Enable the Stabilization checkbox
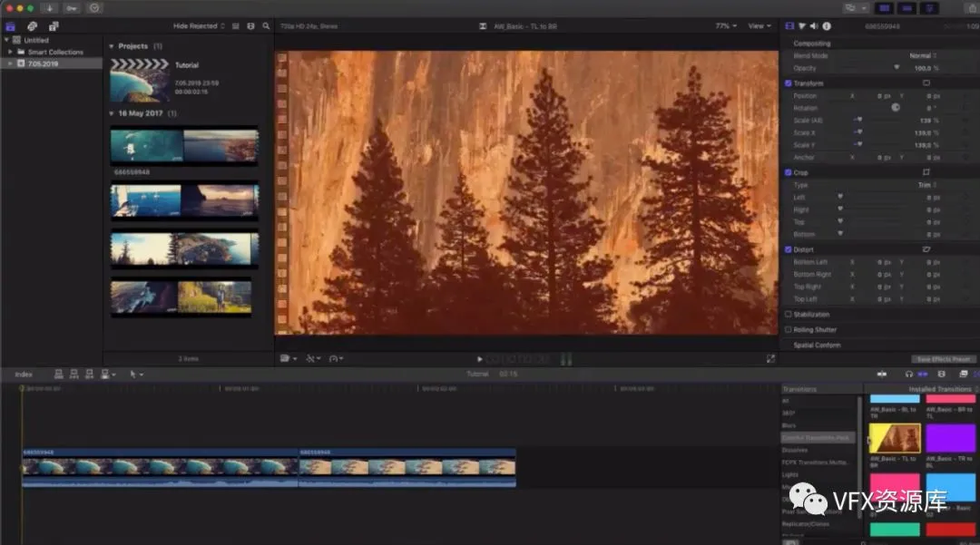 click(788, 315)
